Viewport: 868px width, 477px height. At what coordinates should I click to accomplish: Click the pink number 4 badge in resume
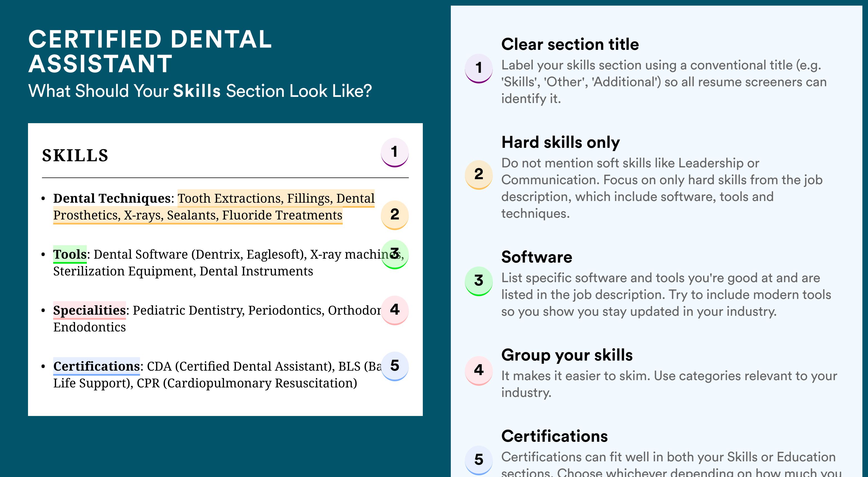click(x=395, y=310)
